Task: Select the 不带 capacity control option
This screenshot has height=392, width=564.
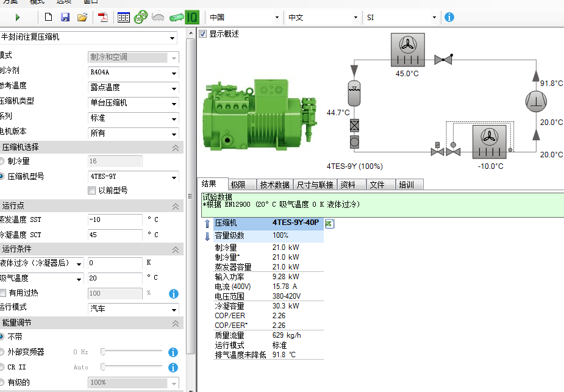Action: 1,337
